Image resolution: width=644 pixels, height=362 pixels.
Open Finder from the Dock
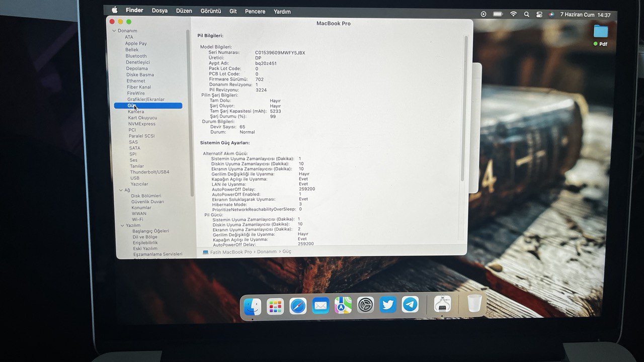coord(253,306)
